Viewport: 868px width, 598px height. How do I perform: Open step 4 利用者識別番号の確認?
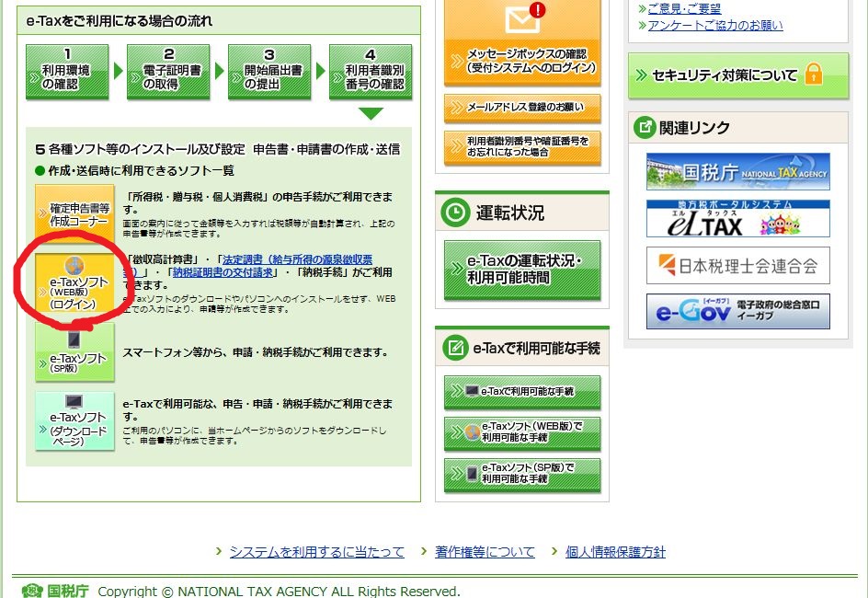tap(371, 72)
